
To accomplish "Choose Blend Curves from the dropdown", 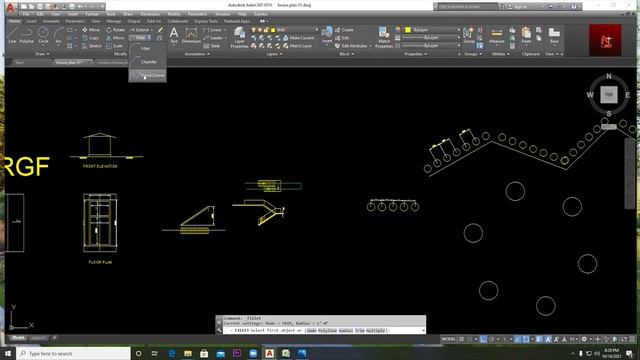I will (x=148, y=75).
